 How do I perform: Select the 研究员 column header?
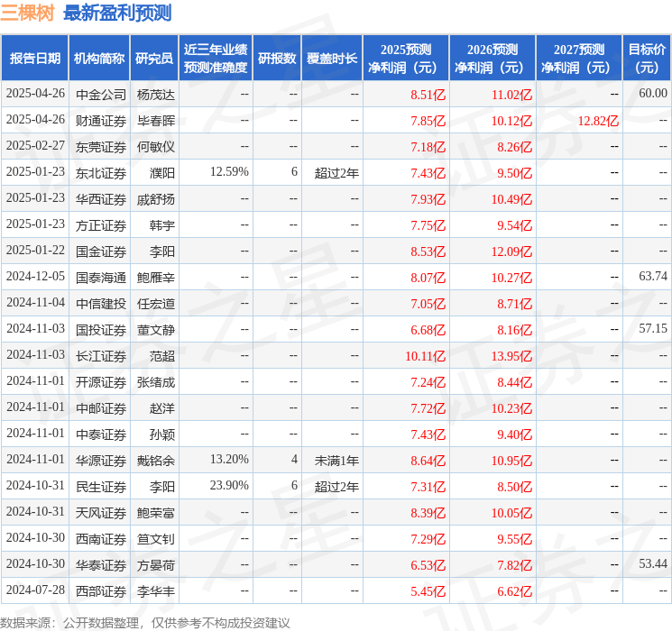click(154, 59)
